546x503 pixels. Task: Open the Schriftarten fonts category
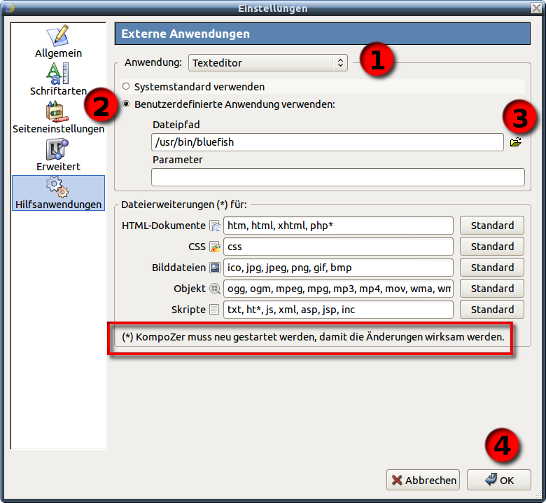pos(58,79)
